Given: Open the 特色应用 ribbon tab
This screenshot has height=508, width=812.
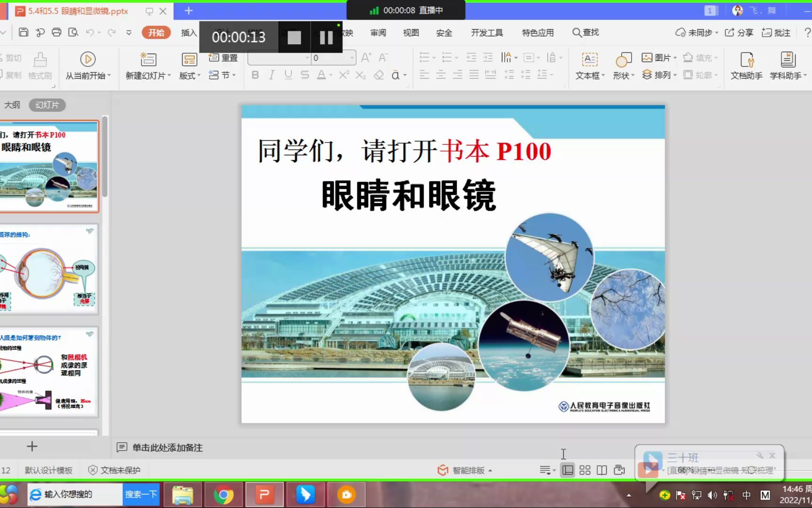Looking at the screenshot, I should [x=538, y=32].
